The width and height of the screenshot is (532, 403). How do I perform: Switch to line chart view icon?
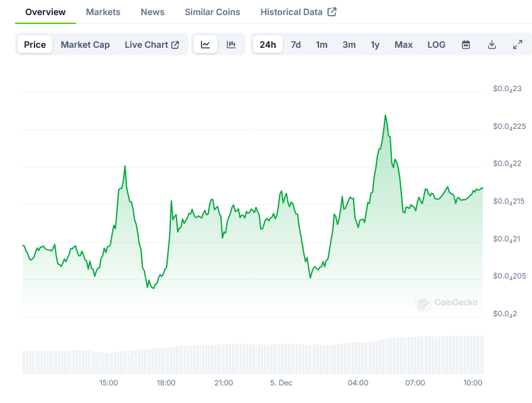[205, 45]
